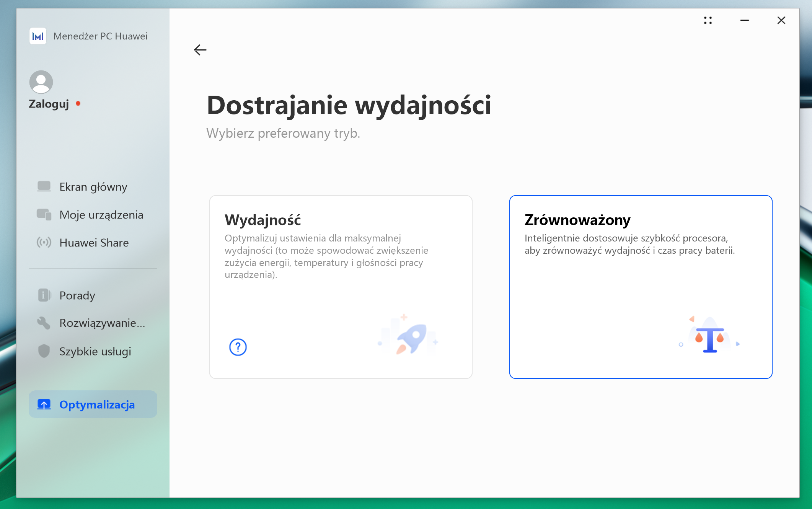Click the Huawei Share broadcast icon
The image size is (812, 509).
coord(44,242)
